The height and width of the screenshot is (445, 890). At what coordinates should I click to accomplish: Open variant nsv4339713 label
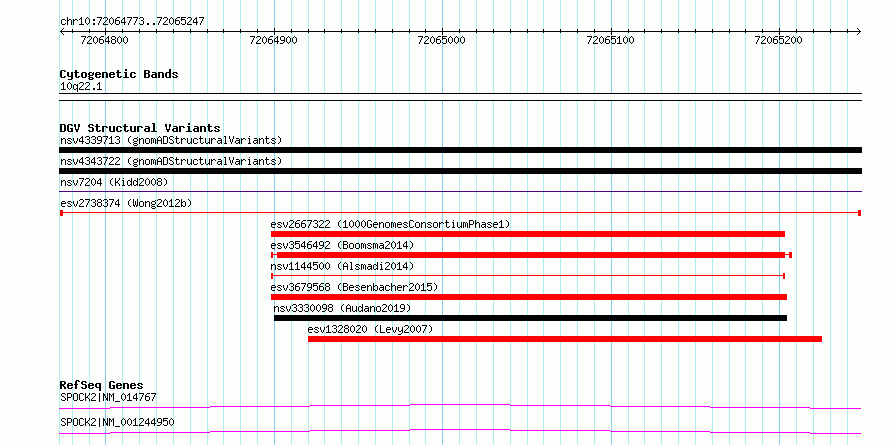point(171,140)
